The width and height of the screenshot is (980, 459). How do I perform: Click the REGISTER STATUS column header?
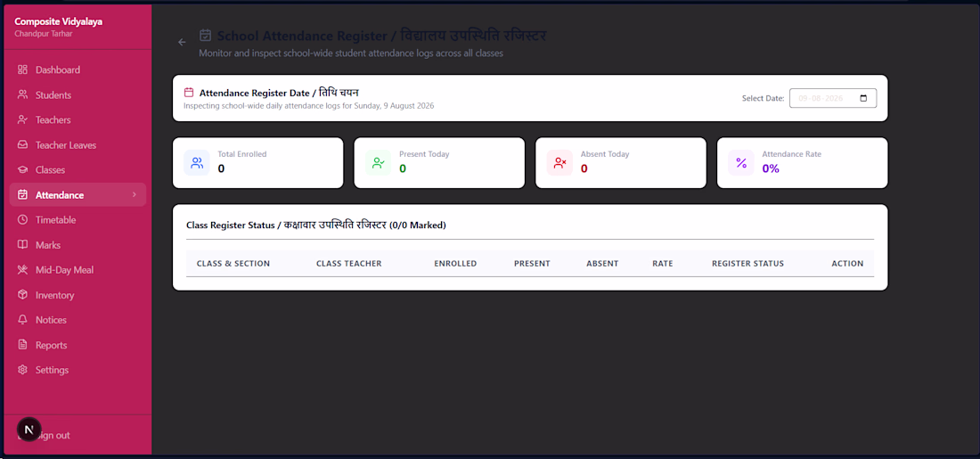point(747,264)
